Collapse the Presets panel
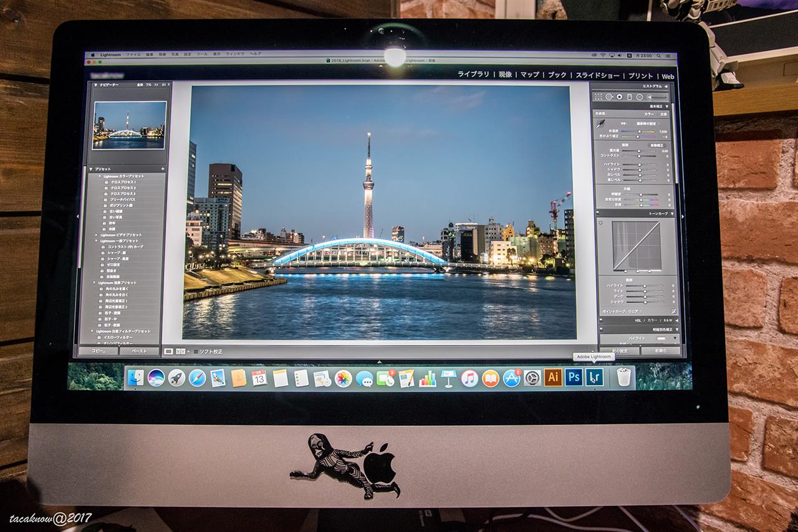Image resolution: width=798 pixels, height=532 pixels. [91, 169]
